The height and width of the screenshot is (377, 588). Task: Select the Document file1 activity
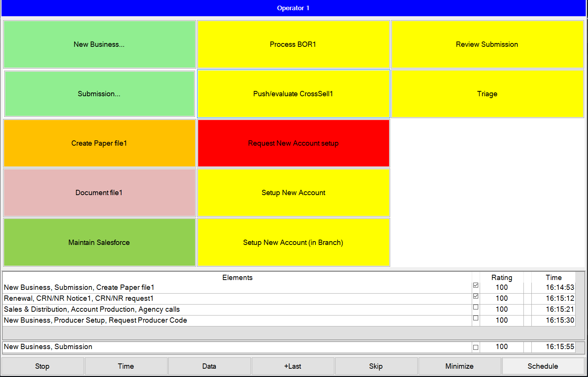99,192
